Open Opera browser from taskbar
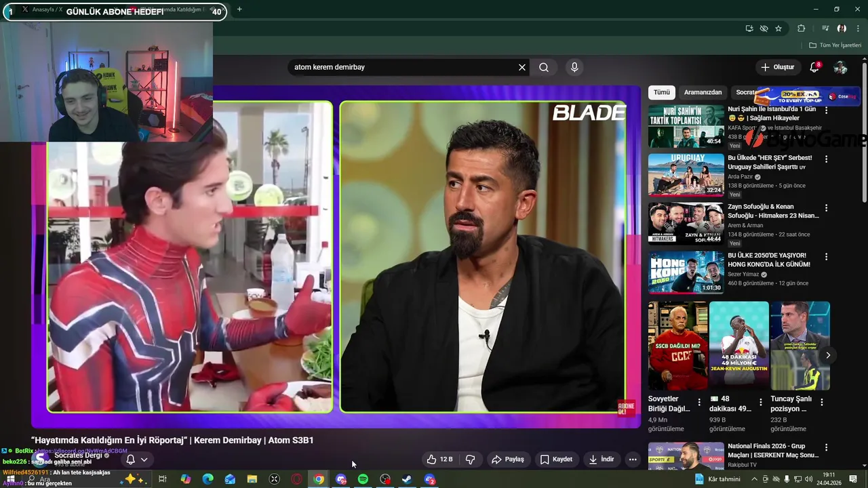Image resolution: width=868 pixels, height=488 pixels. pos(296,479)
